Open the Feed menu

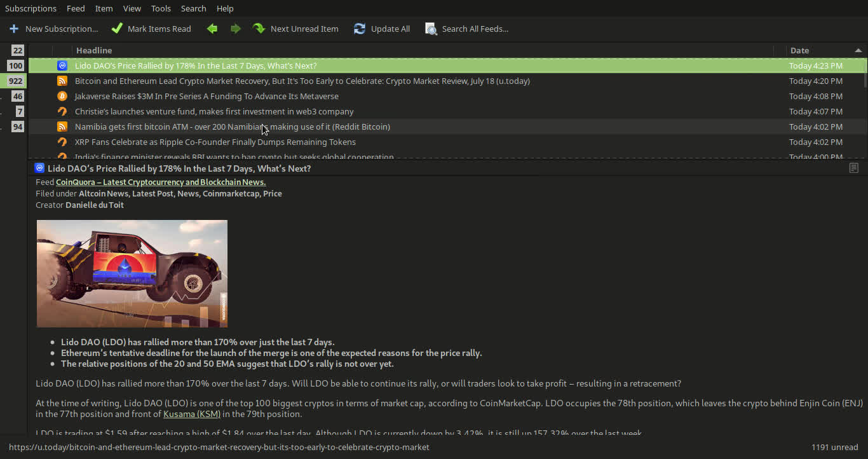pos(76,8)
